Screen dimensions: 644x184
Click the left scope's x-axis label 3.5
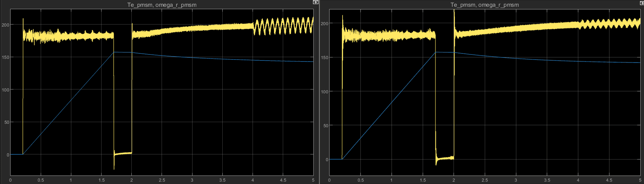(x=222, y=180)
